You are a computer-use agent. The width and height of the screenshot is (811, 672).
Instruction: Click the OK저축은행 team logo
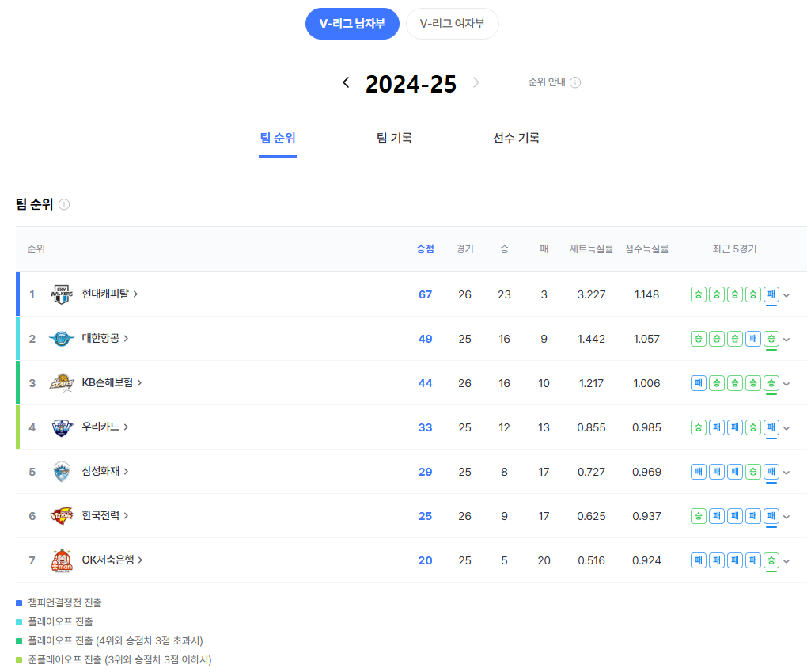(x=63, y=560)
